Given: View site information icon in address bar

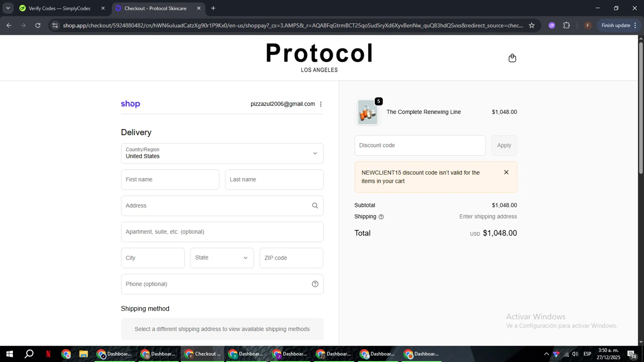Looking at the screenshot, I should 55,25.
